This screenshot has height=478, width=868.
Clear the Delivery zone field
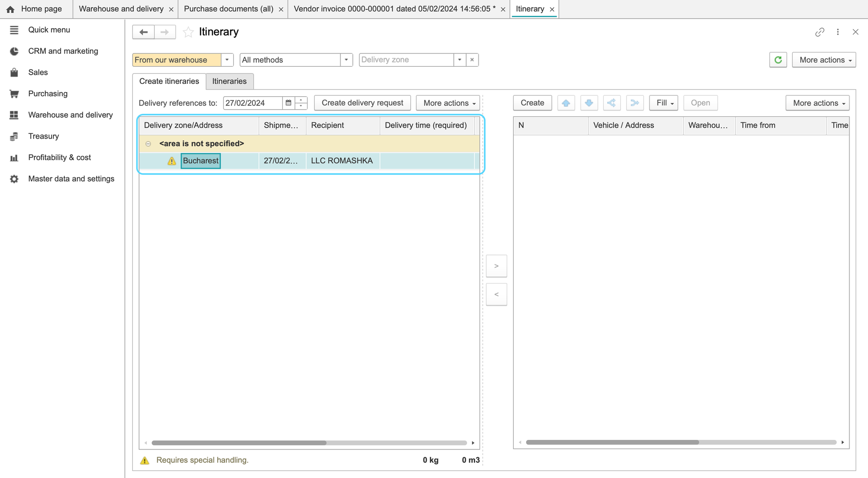tap(472, 60)
